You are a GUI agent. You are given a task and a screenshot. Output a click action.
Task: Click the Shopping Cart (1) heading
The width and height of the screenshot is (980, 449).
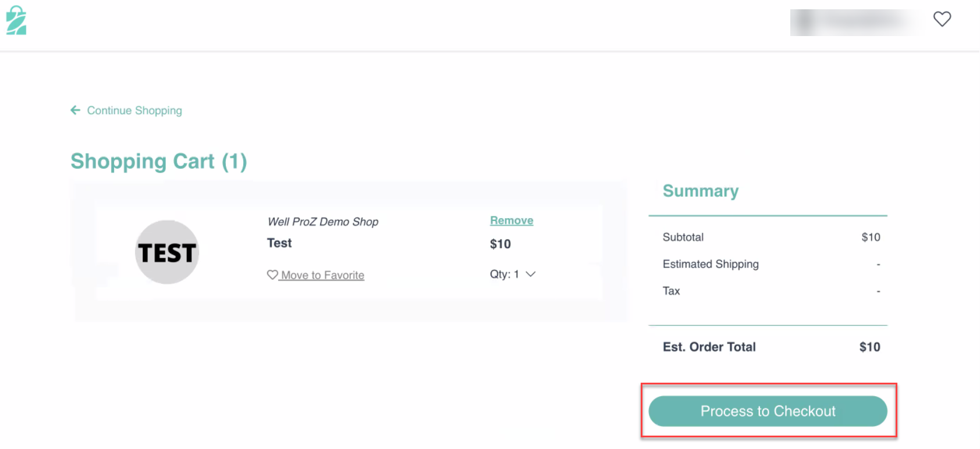(159, 161)
